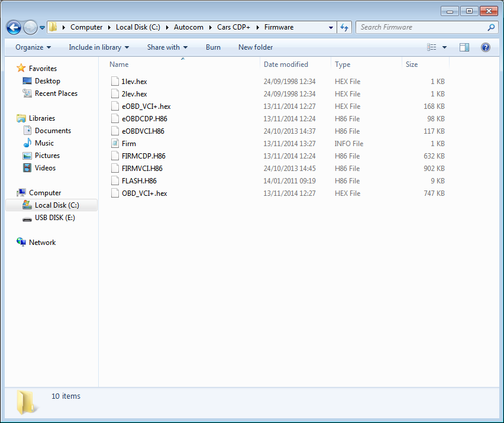Viewport: 504px width, 423px height.
Task: Open the Share with menu
Action: [x=167, y=47]
